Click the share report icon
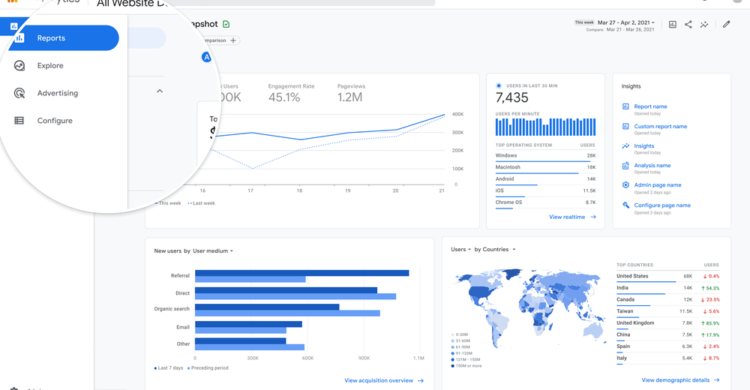Screen dimensions: 750x390 688,24
